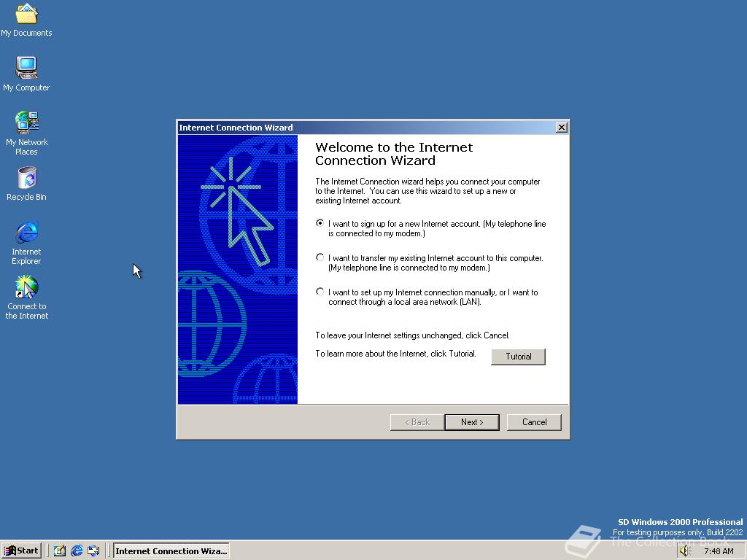Click the Next button in wizard
Screen dimensions: 747x560
472,422
